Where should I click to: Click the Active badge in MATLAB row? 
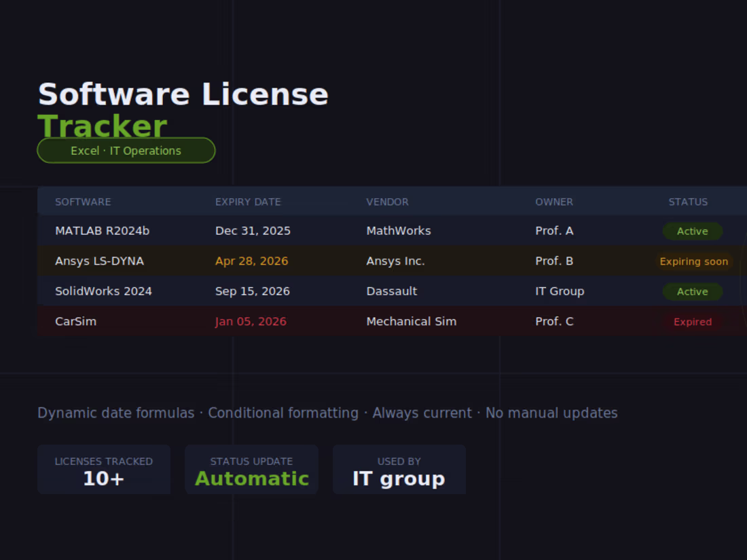click(x=693, y=231)
